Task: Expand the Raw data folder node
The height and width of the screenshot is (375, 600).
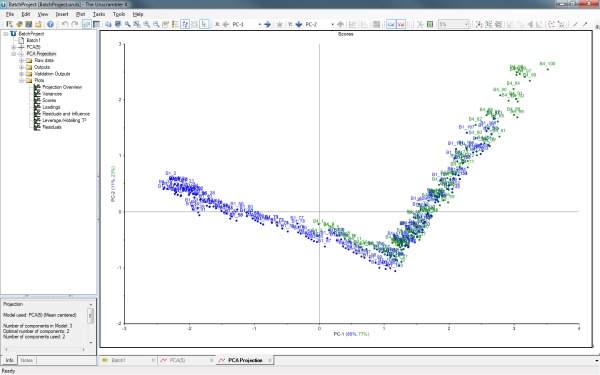Action: [x=22, y=60]
